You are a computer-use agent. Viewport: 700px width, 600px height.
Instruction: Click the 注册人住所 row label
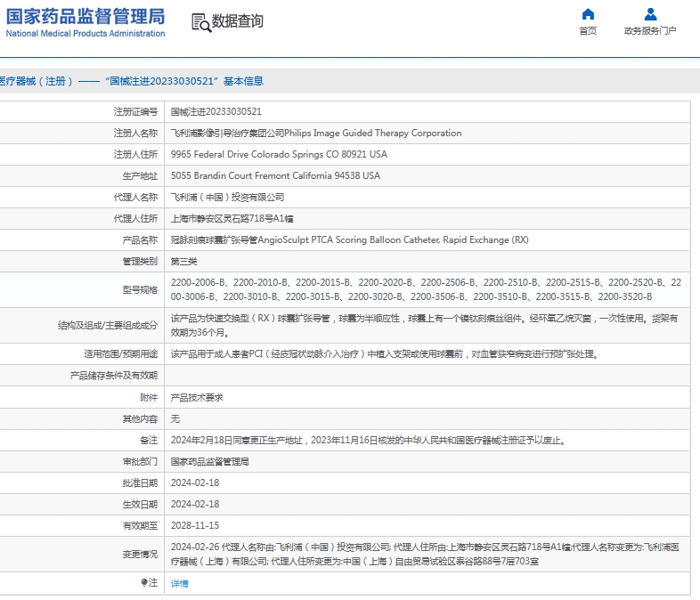pyautogui.click(x=135, y=154)
